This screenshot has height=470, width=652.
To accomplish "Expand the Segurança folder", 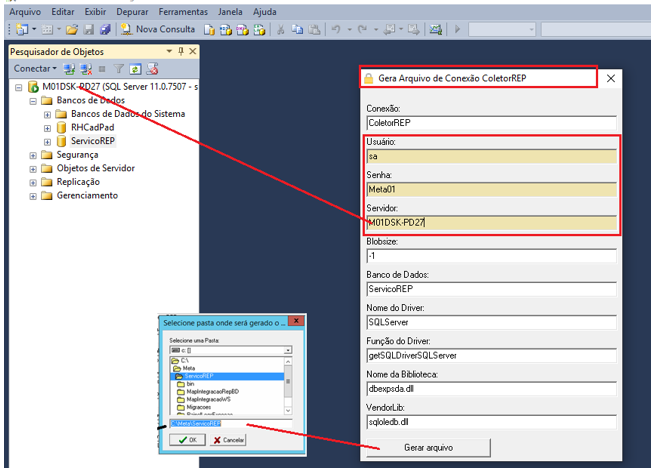I will pos(33,155).
